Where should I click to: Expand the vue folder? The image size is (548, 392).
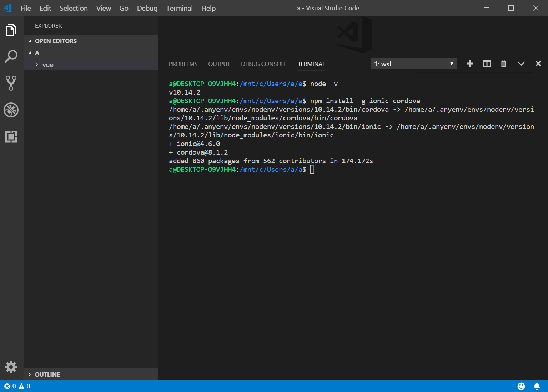(x=48, y=65)
